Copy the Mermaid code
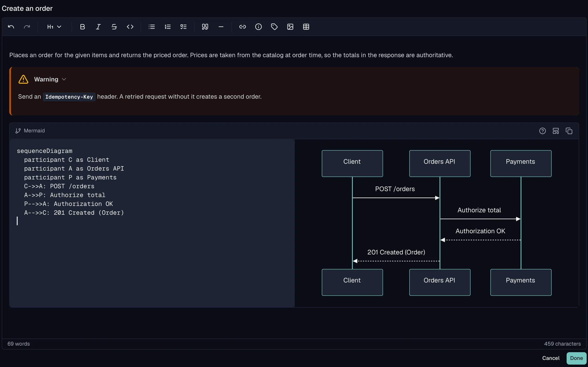 coord(569,131)
